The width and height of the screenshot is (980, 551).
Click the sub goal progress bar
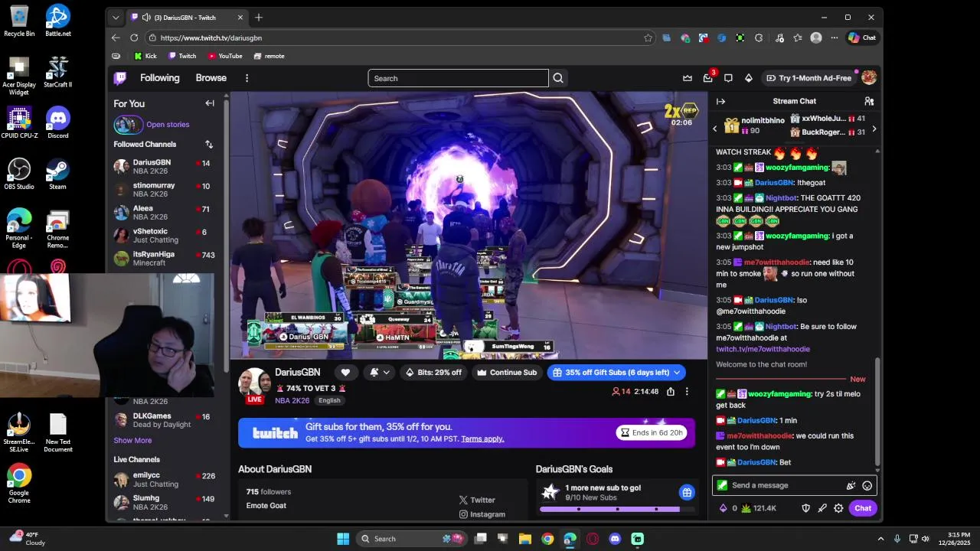tap(617, 509)
